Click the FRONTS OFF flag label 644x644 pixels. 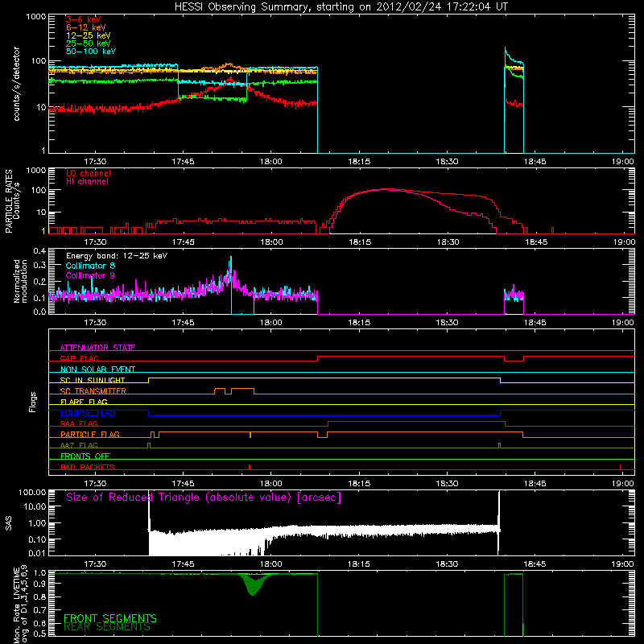(x=85, y=456)
